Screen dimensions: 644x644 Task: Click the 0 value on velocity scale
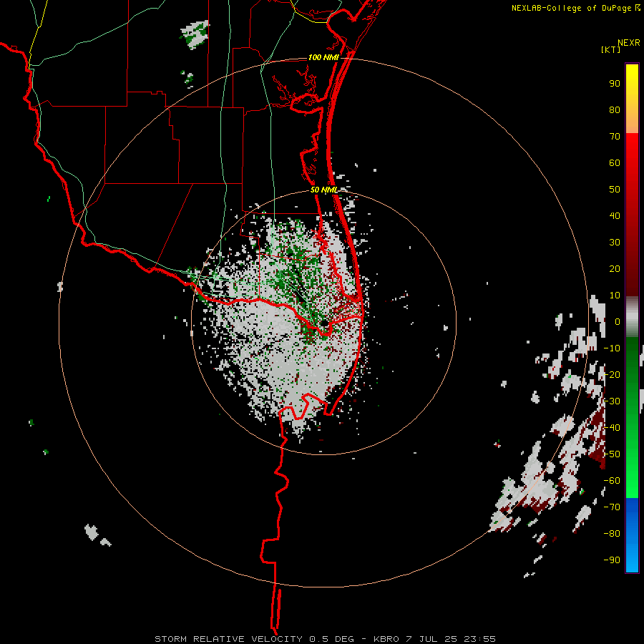(x=618, y=322)
